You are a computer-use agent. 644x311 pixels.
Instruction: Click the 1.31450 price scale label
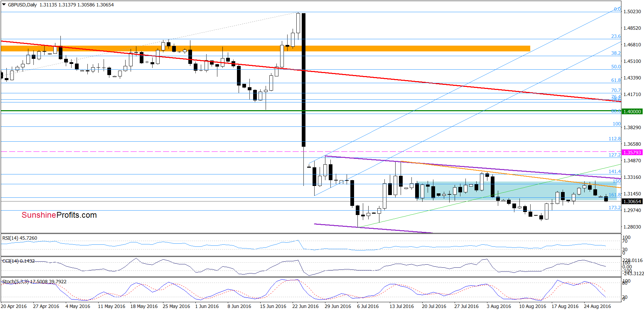coord(632,194)
